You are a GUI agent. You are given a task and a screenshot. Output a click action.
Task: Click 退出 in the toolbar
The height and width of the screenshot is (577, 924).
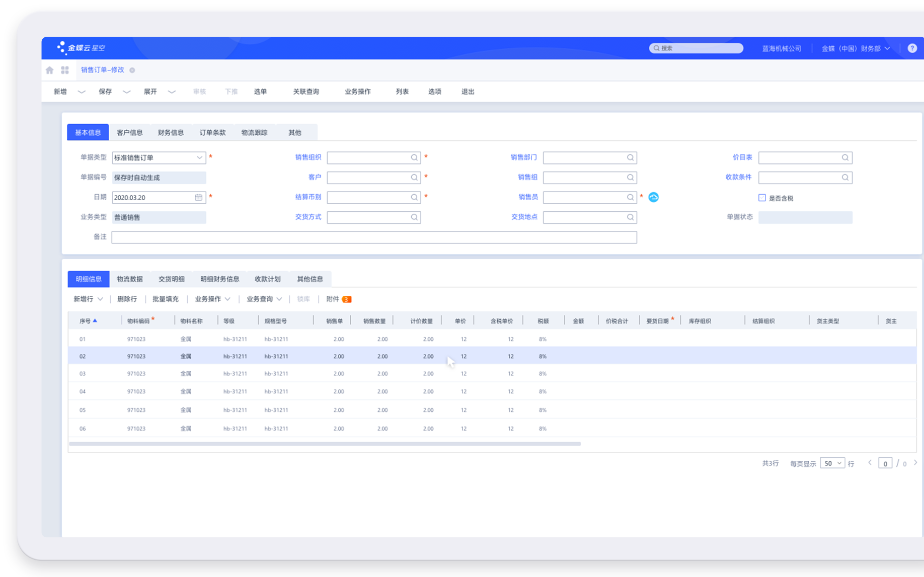[x=468, y=92]
